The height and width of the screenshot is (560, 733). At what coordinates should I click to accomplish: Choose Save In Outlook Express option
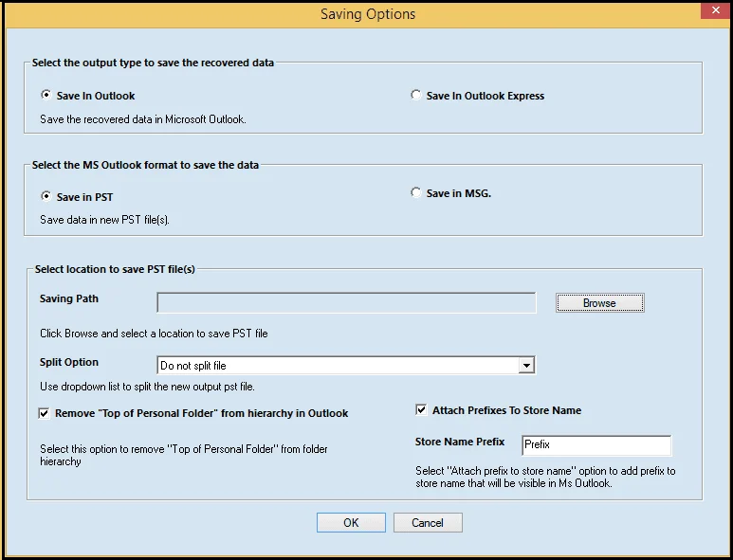(x=415, y=96)
